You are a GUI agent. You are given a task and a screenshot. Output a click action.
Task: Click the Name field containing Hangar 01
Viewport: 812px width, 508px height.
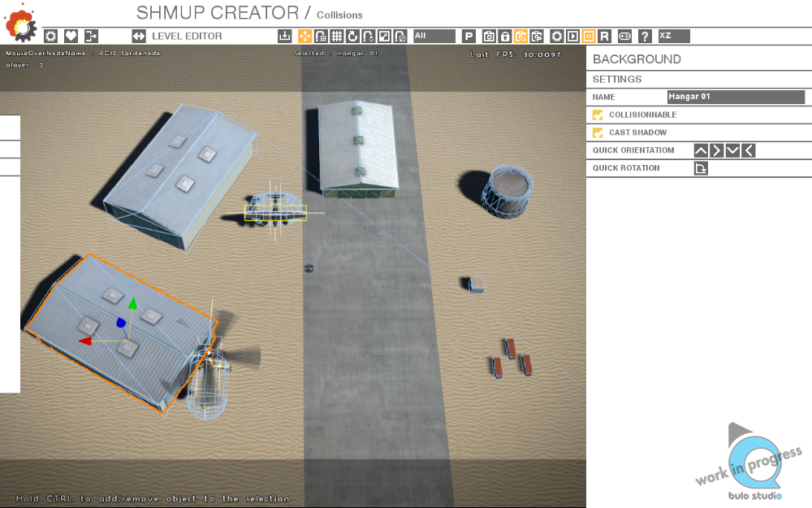point(736,97)
